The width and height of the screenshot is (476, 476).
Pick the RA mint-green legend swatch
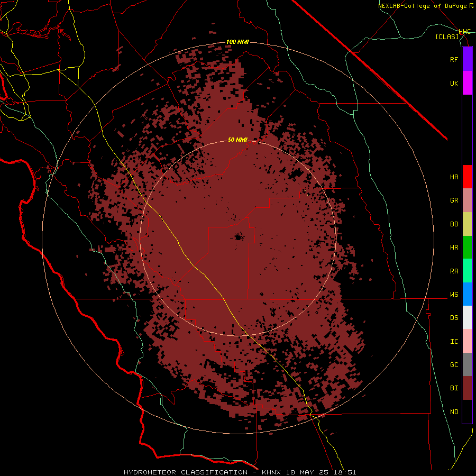tap(467, 271)
